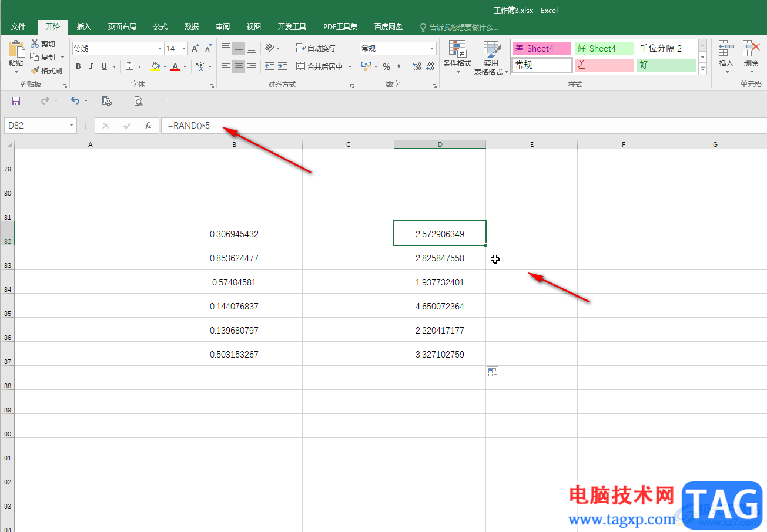
Task: Toggle Bold formatting
Action: pyautogui.click(x=78, y=66)
